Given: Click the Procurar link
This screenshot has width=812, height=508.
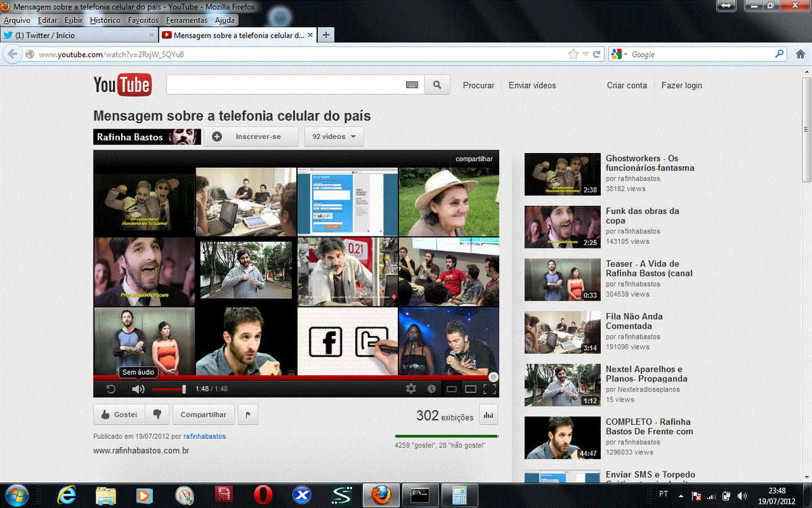Looking at the screenshot, I should click(478, 85).
